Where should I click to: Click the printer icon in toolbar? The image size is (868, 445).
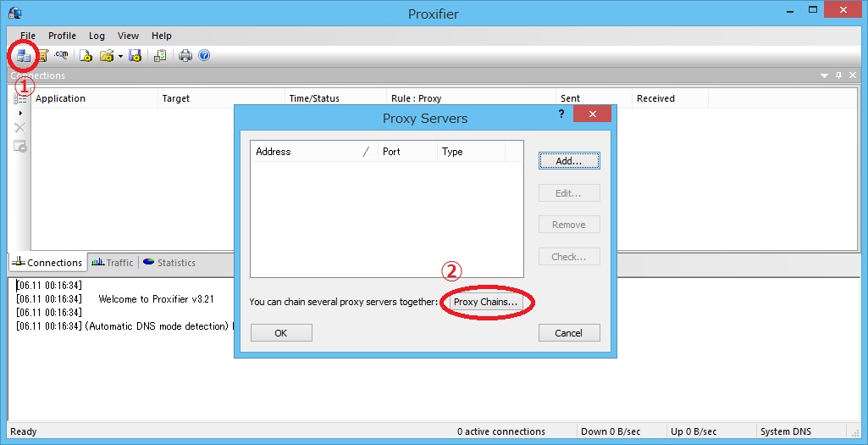185,55
